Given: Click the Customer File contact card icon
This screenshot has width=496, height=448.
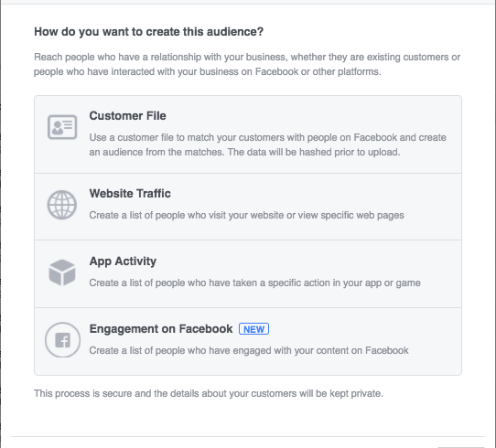Looking at the screenshot, I should coord(62,127).
